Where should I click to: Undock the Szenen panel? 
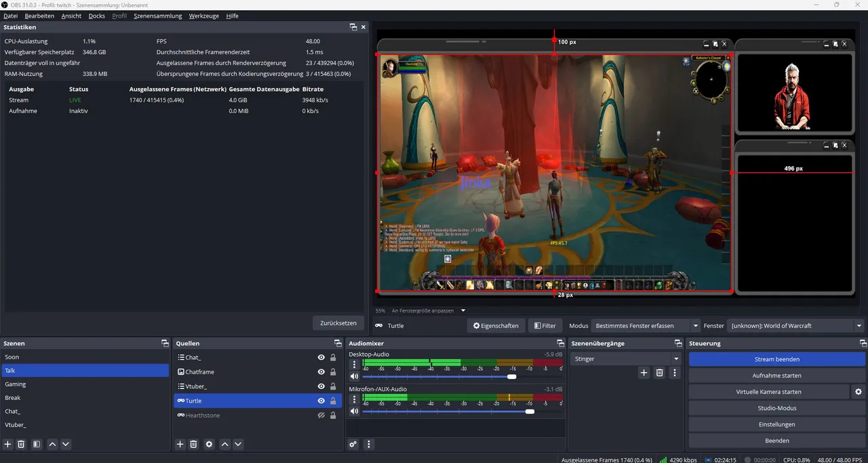(x=165, y=344)
